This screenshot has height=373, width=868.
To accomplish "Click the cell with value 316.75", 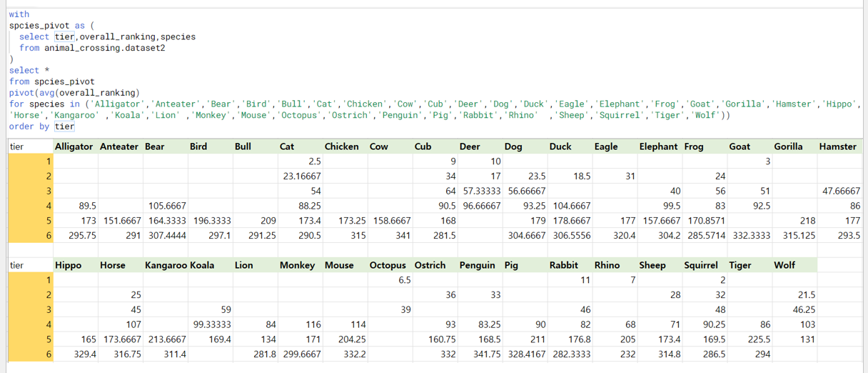I will coord(127,354).
